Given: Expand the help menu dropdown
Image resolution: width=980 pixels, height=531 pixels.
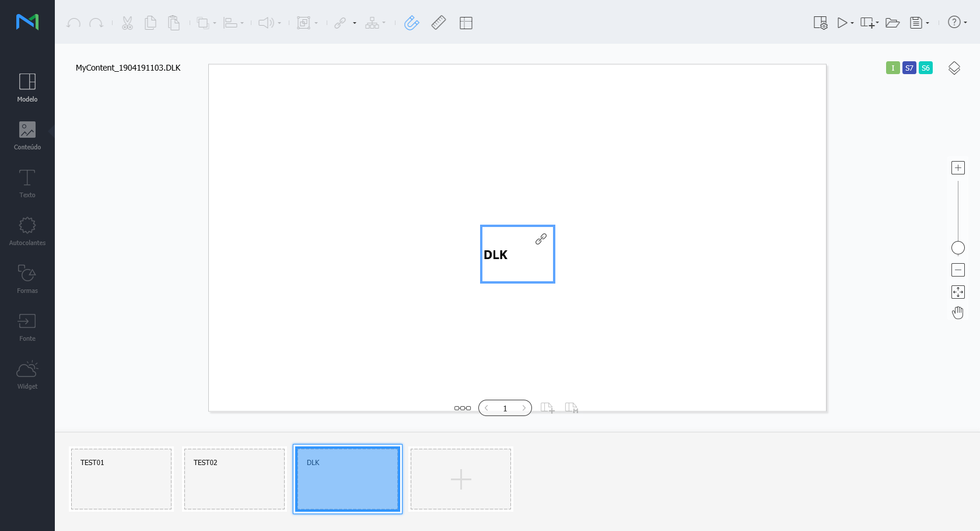Looking at the screenshot, I should [x=965, y=23].
